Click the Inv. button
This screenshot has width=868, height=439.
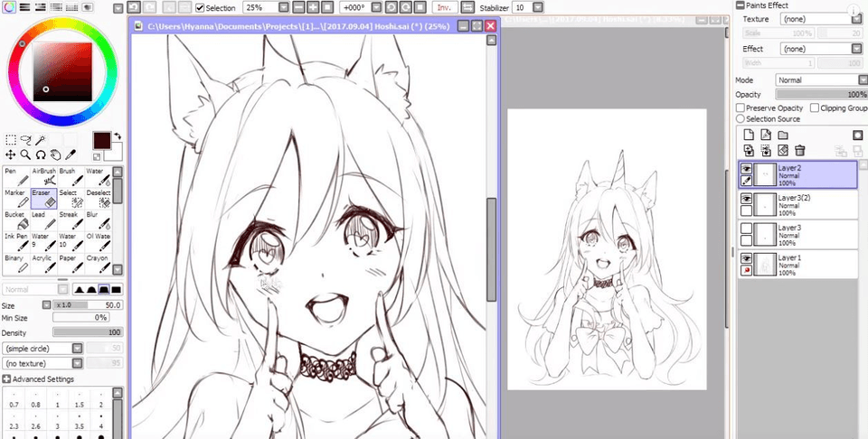click(x=444, y=7)
